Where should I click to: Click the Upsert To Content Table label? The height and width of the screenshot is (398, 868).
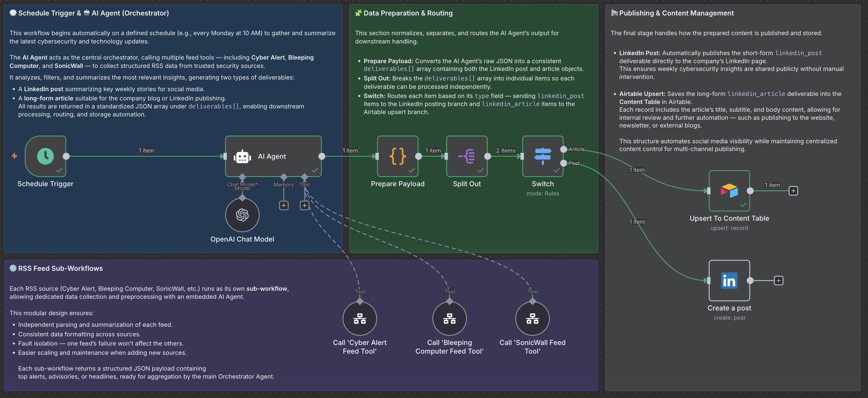pos(729,218)
